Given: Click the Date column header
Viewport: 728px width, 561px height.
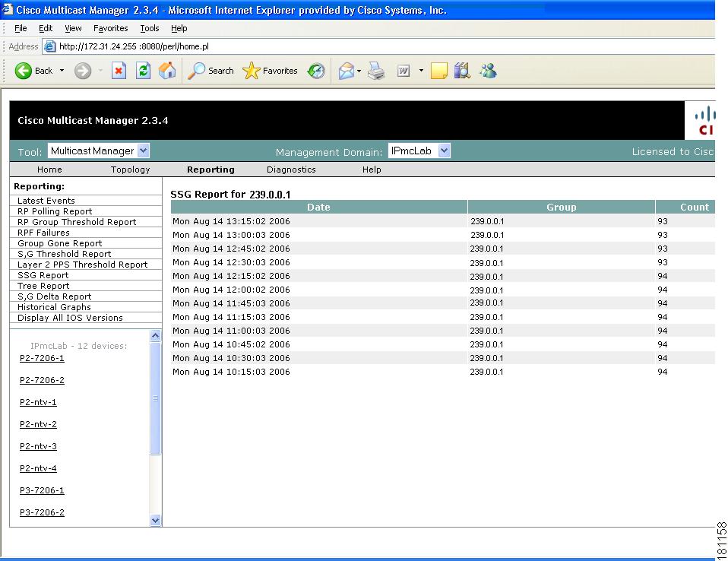Looking at the screenshot, I should pyautogui.click(x=319, y=207).
